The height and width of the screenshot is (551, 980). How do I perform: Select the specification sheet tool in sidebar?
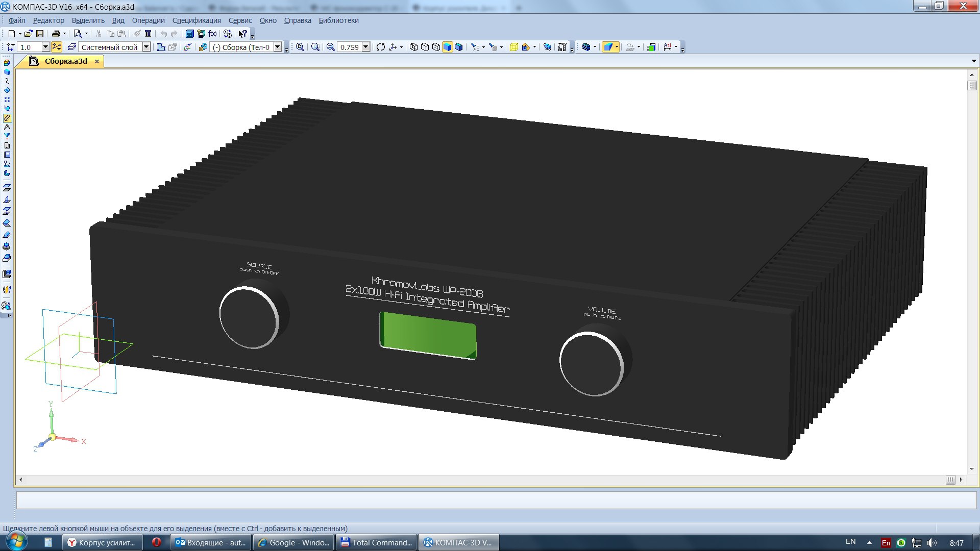tap(7, 145)
